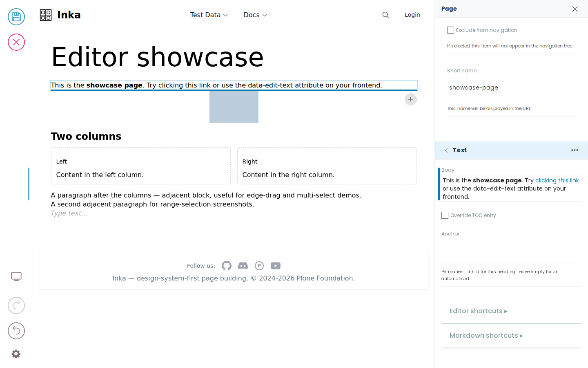Expand the Test Data menu
This screenshot has height=368, width=588.
coord(209,15)
